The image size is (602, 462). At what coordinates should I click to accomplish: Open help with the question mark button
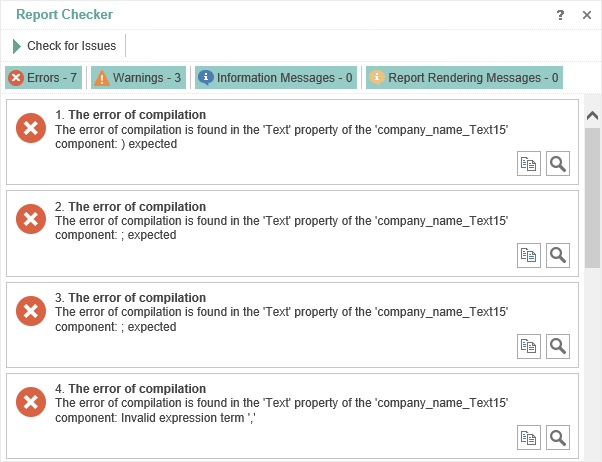coord(560,15)
